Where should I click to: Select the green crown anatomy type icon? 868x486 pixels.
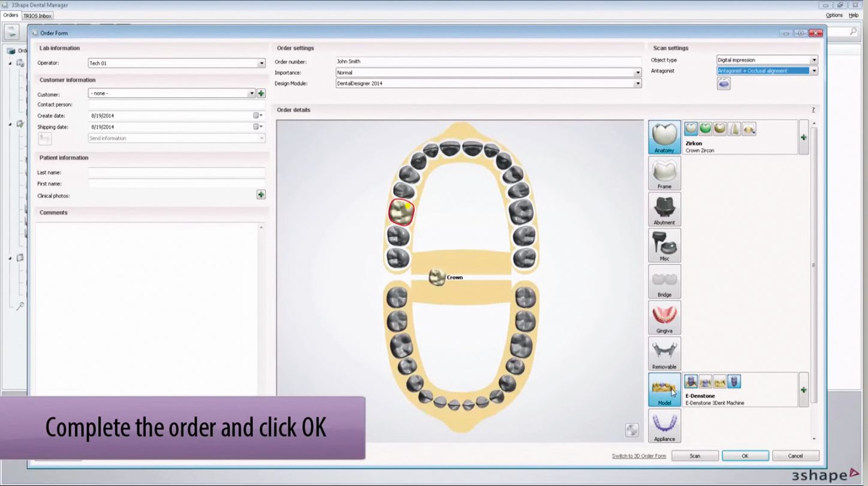(706, 128)
